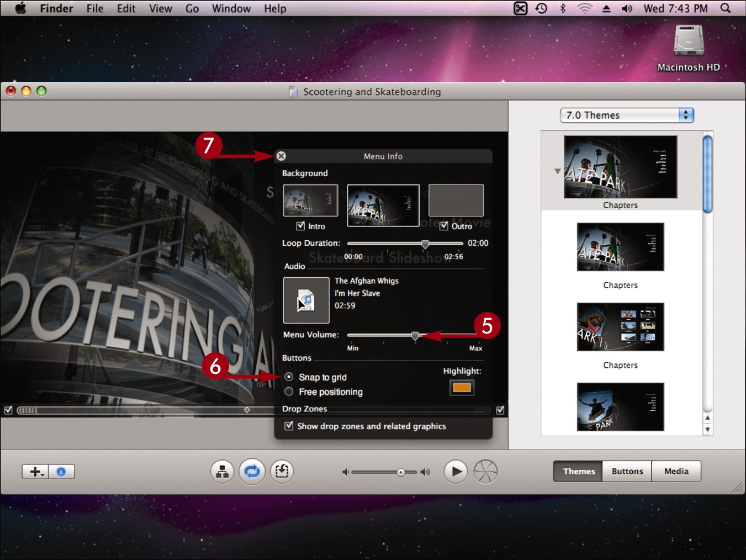Click the Add (+) button in toolbar
Screen dimensions: 746x560
[35, 472]
